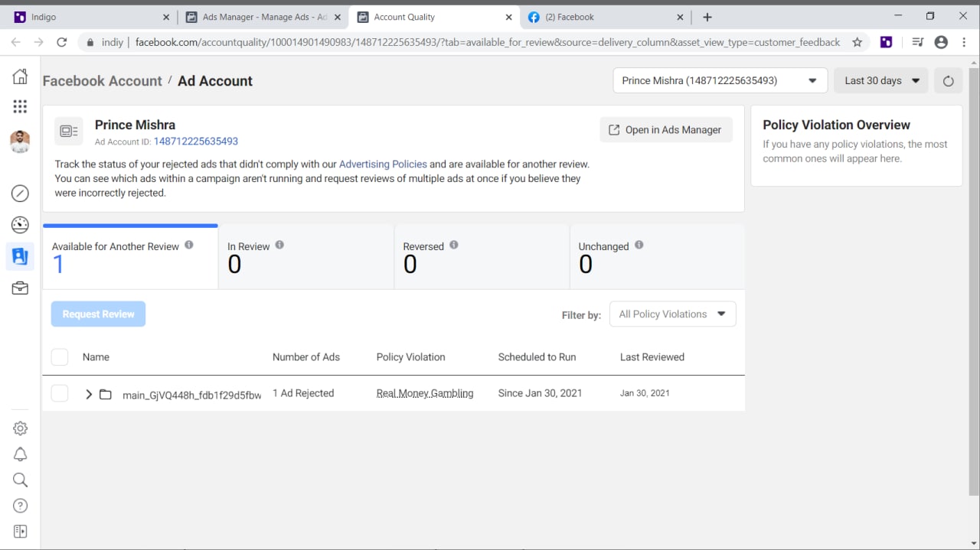Viewport: 980px width, 550px height.
Task: Click Open in Ads Manager button
Action: pos(665,129)
